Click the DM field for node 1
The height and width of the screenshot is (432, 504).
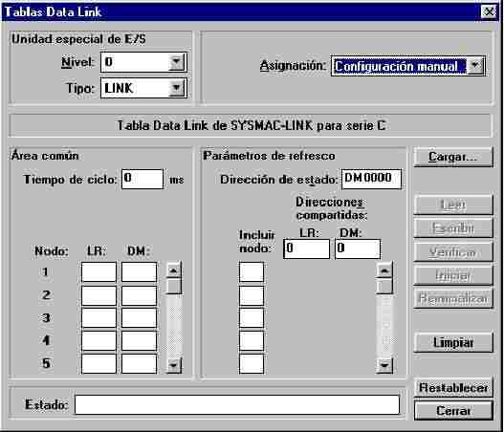pos(140,271)
